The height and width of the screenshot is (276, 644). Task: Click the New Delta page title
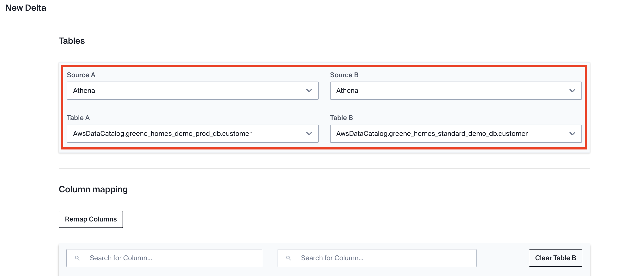coord(26,8)
